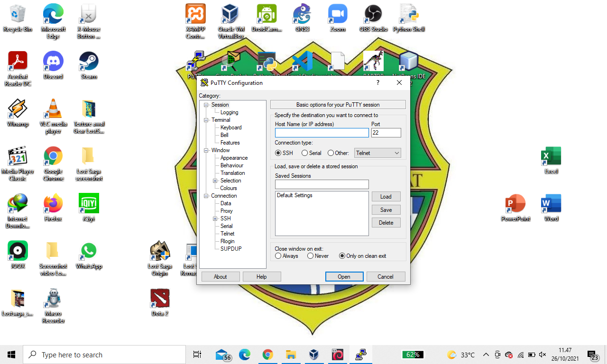Viewport: 607px width, 364px height.
Task: Select the Colours category
Action: coord(229,188)
